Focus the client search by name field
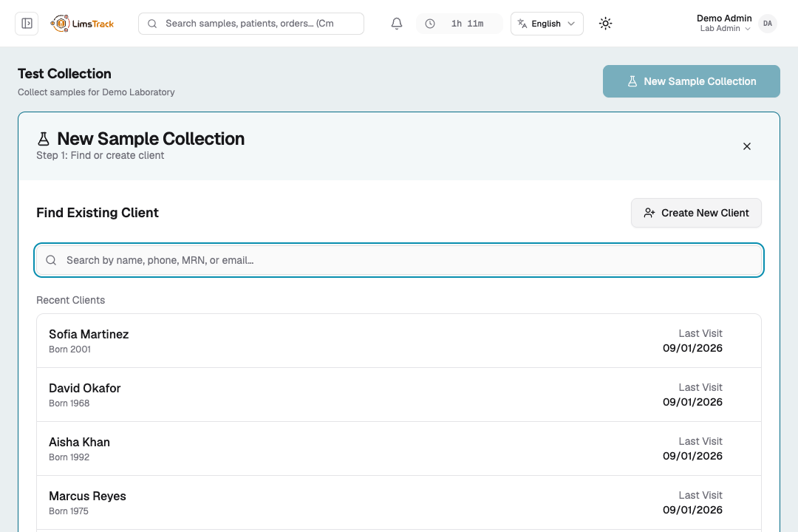The image size is (798, 532). (399, 260)
